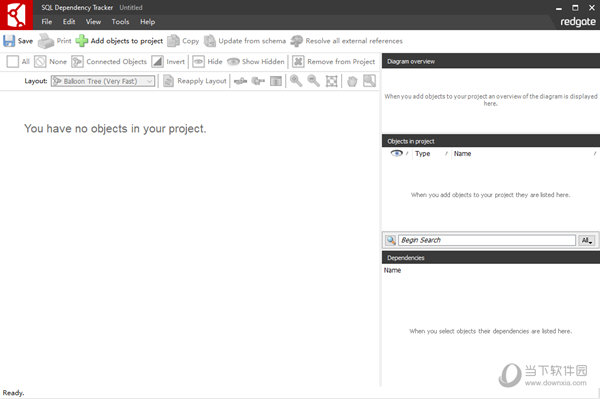Click the Hide objects icon

198,62
